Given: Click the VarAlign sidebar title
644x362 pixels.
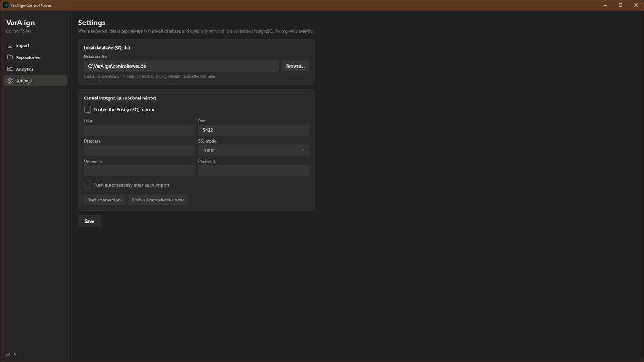Looking at the screenshot, I should (20, 23).
